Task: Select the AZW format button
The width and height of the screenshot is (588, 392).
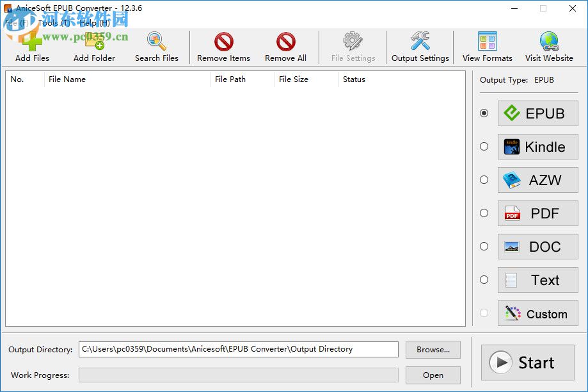Action: [537, 180]
